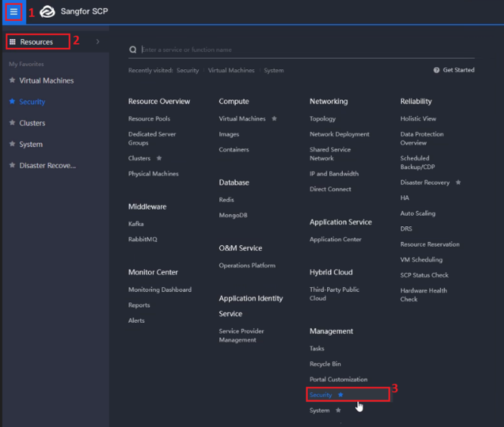Go to Monitoring Dashboard
Screen dimensions: 504x427
(159, 290)
